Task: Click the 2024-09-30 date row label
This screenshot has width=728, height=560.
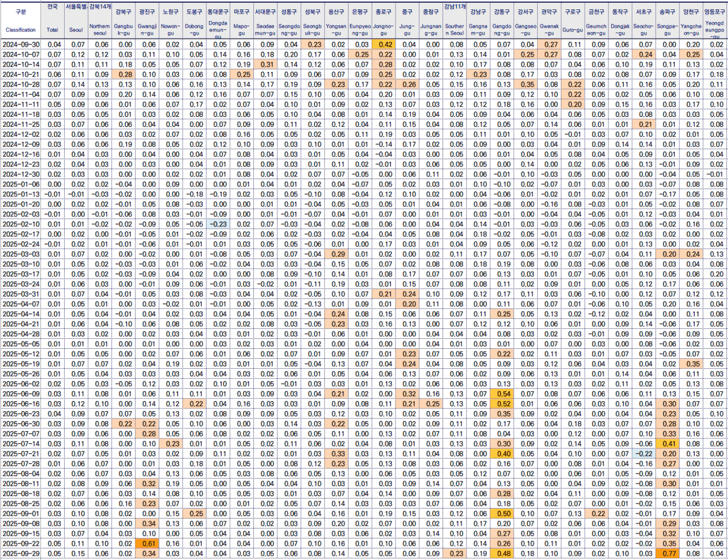Action: [x=21, y=44]
